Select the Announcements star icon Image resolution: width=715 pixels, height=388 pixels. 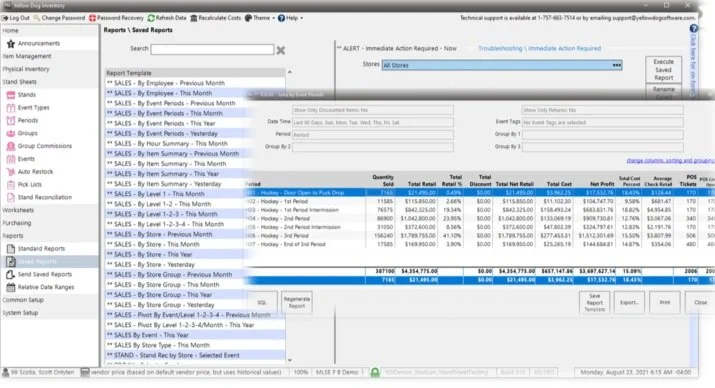(11, 44)
